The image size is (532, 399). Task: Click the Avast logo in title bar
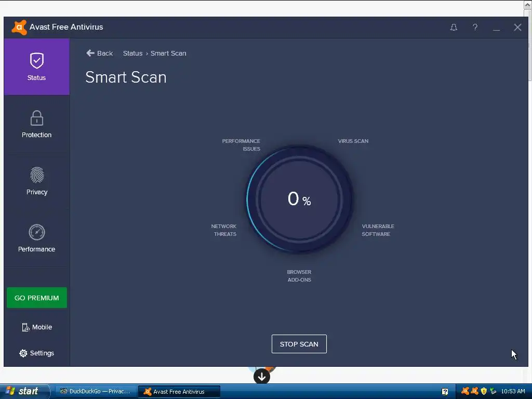(x=19, y=28)
